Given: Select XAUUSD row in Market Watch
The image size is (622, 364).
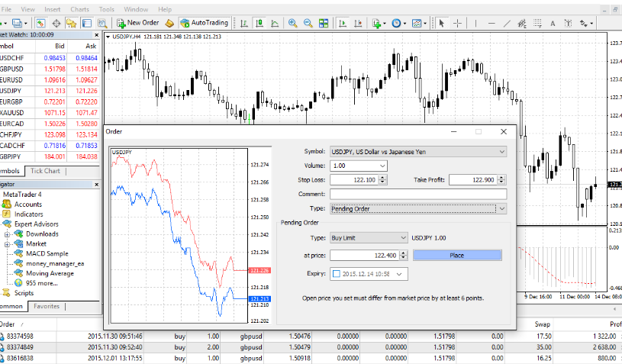Looking at the screenshot, I should pos(49,113).
